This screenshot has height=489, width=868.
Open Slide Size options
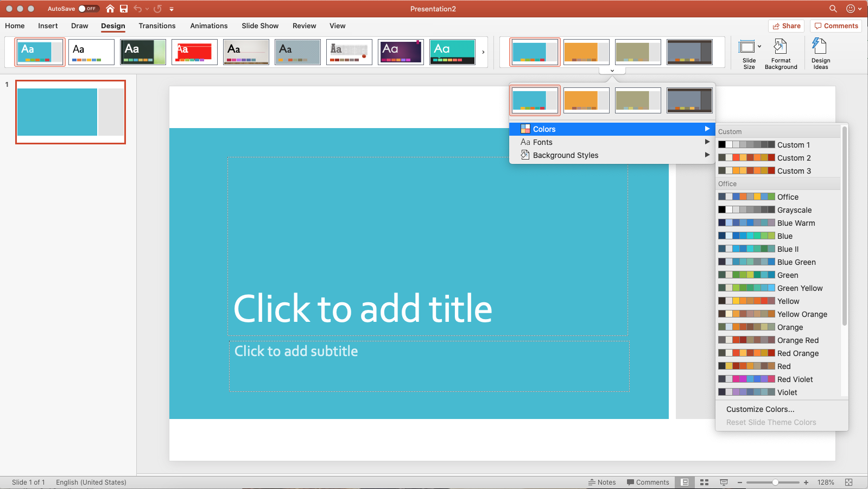pos(749,54)
